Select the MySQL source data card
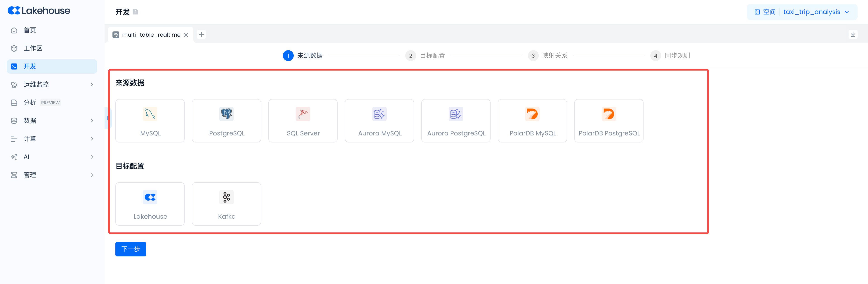This screenshot has width=868, height=284. (x=150, y=121)
